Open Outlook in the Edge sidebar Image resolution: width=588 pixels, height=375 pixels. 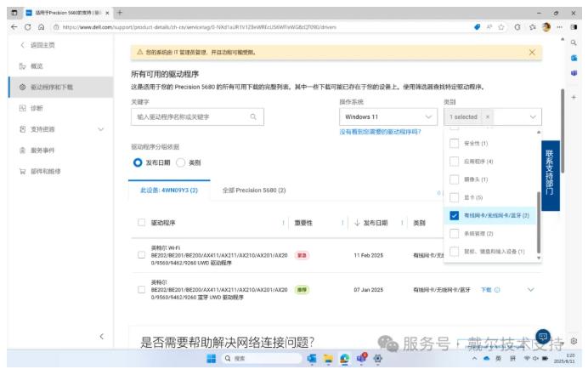tap(574, 58)
